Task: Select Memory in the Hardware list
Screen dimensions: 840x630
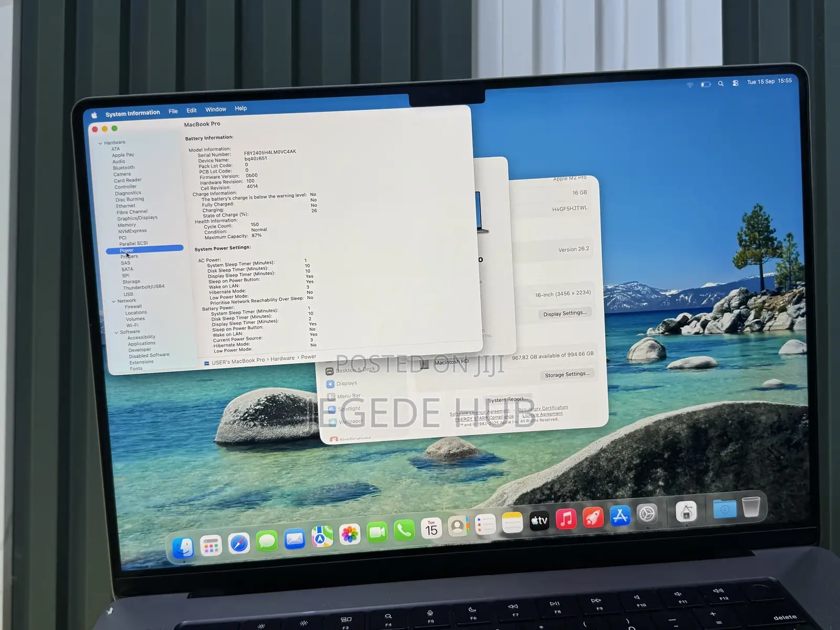Action: pos(127,225)
